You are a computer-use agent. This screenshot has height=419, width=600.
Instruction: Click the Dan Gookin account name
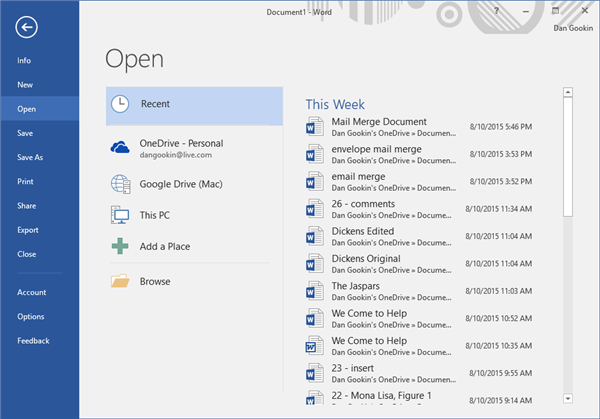[572, 27]
